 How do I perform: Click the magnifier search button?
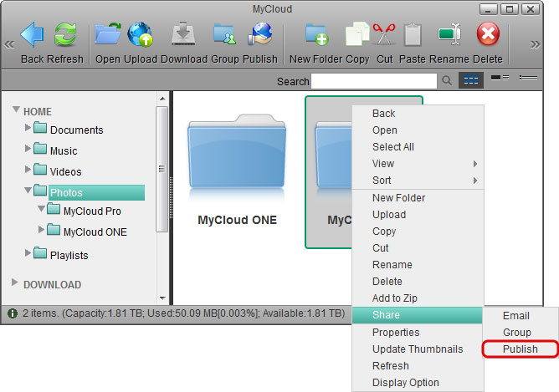click(x=447, y=81)
